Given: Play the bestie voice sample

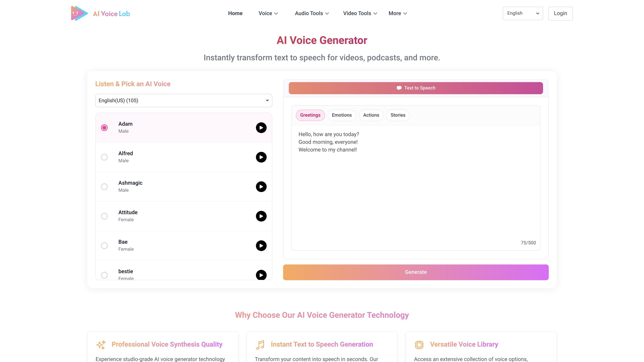Looking at the screenshot, I should coord(261,275).
